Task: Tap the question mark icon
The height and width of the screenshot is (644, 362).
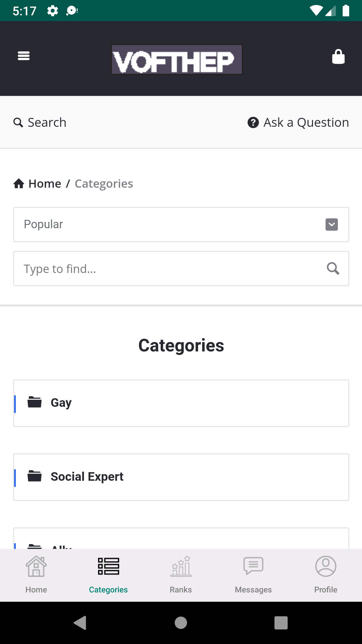Action: (253, 123)
